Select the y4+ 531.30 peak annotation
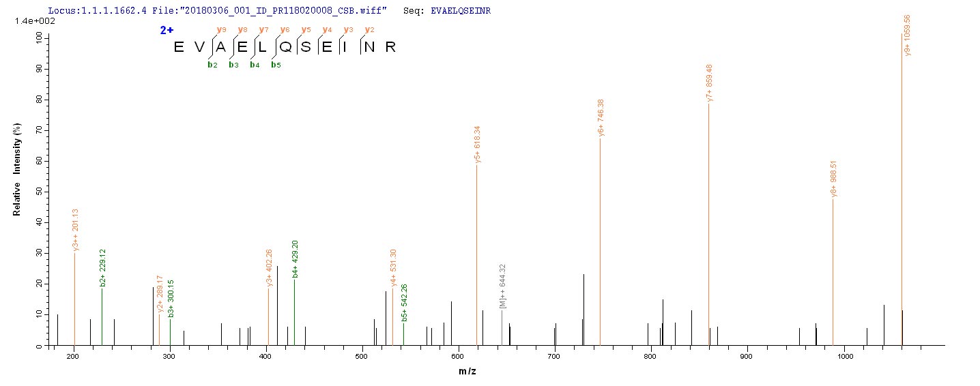 (x=394, y=268)
